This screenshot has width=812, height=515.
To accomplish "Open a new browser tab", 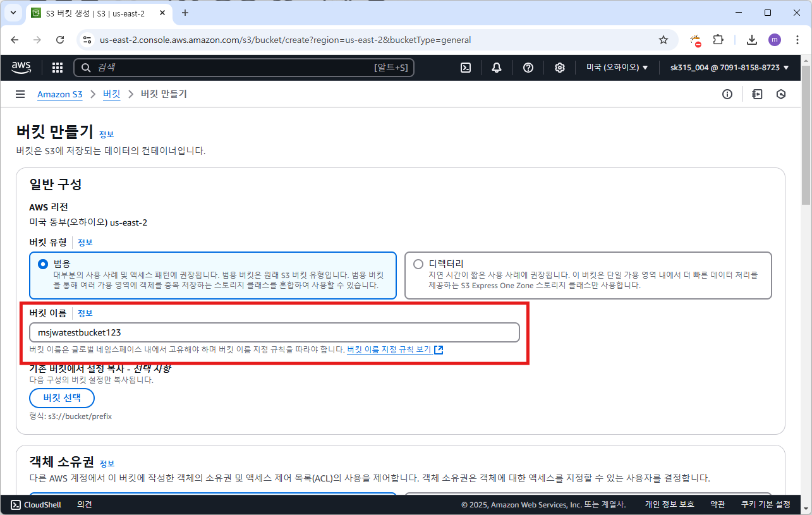I will [x=185, y=13].
